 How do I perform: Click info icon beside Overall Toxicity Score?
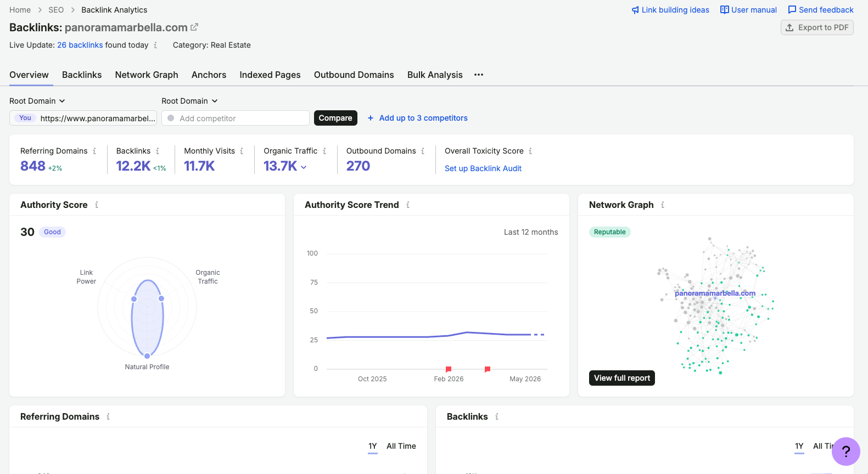[x=530, y=151]
